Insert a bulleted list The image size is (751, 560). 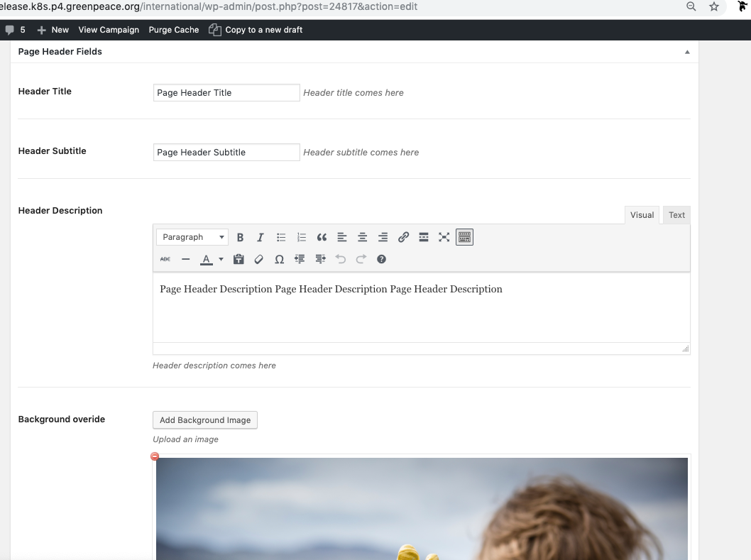coord(280,237)
